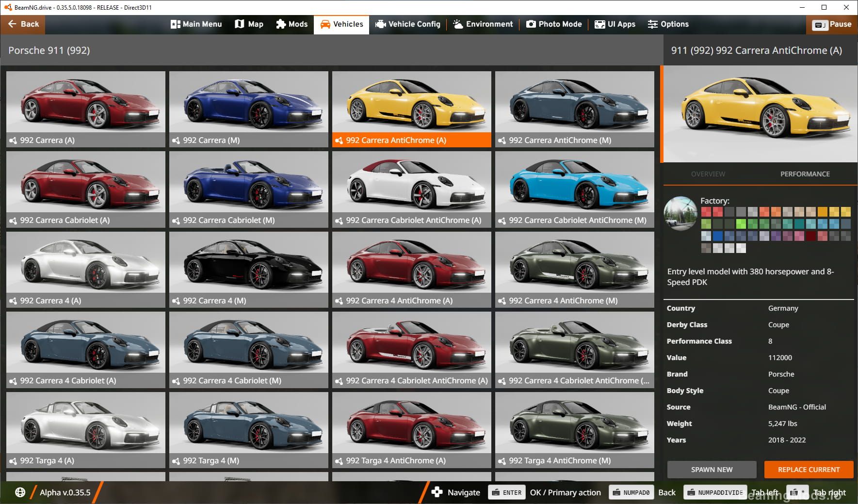Click the config icon beside 992 Carrera AntiChrome (M)
This screenshot has width=858, height=504.
[x=502, y=141]
